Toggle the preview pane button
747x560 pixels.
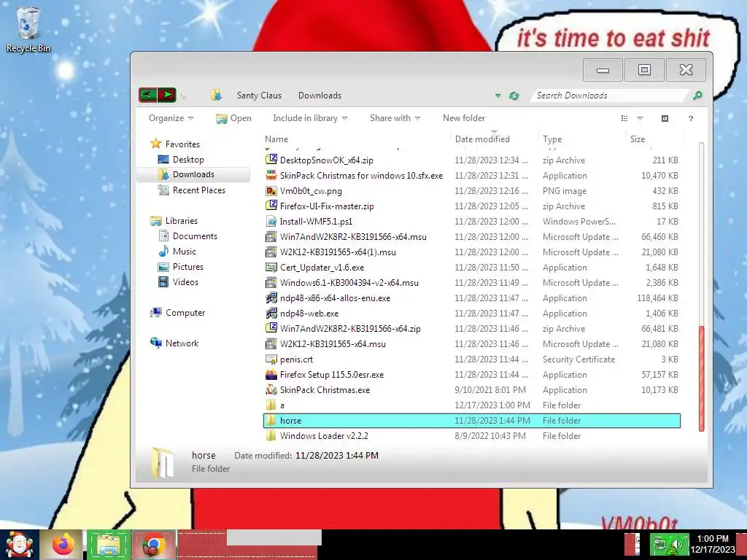[665, 118]
